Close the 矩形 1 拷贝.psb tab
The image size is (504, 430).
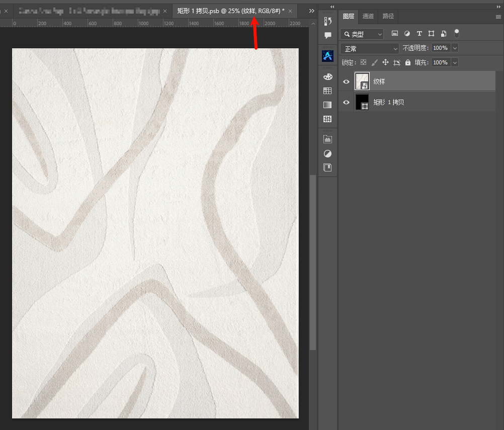[x=290, y=11]
